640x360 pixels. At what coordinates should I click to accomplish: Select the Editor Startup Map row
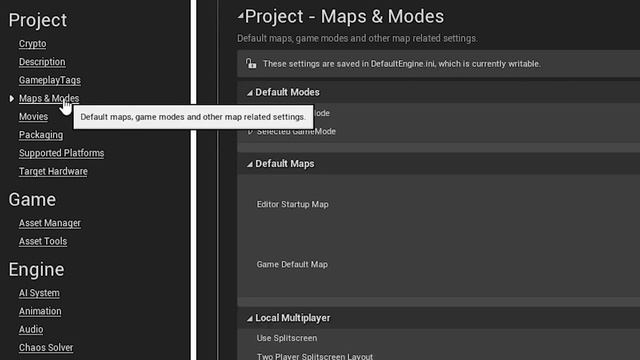(x=438, y=204)
